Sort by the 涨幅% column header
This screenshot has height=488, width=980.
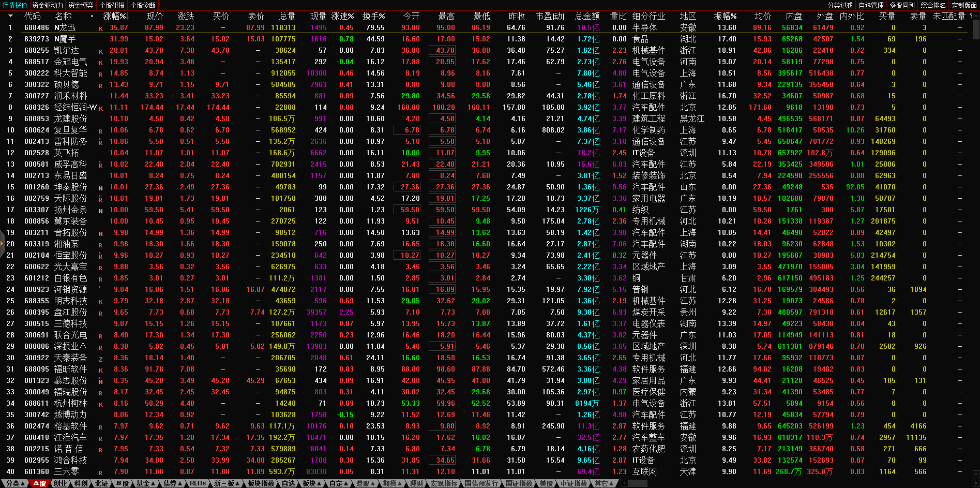point(115,17)
